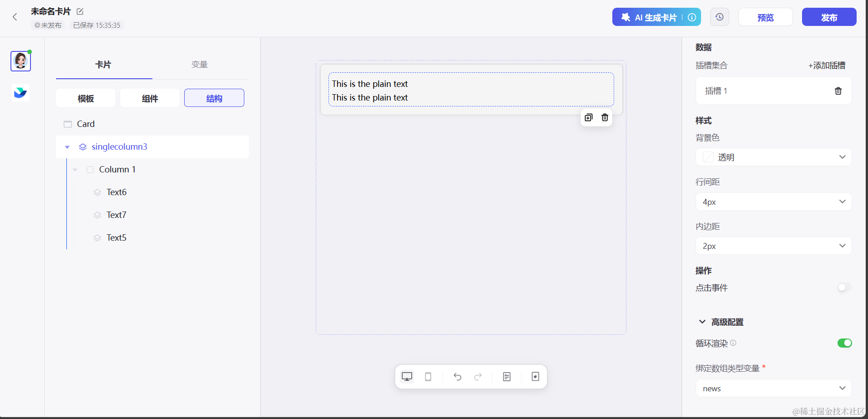Select the 结构 tab

214,98
